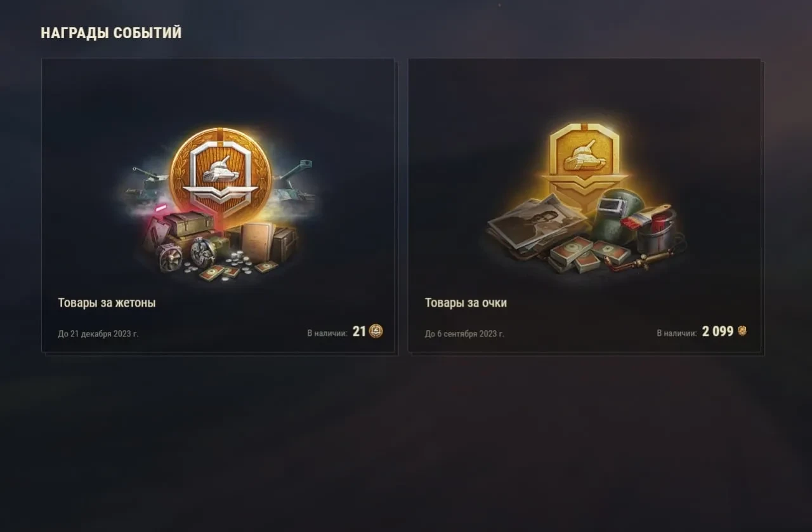Select the token balance number 21
The image size is (812, 532).
[x=359, y=331]
